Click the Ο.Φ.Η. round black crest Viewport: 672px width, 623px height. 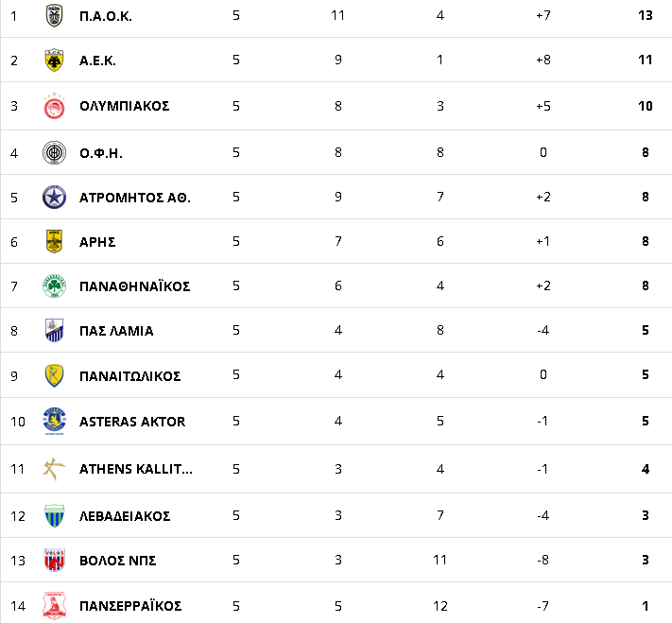click(x=55, y=152)
